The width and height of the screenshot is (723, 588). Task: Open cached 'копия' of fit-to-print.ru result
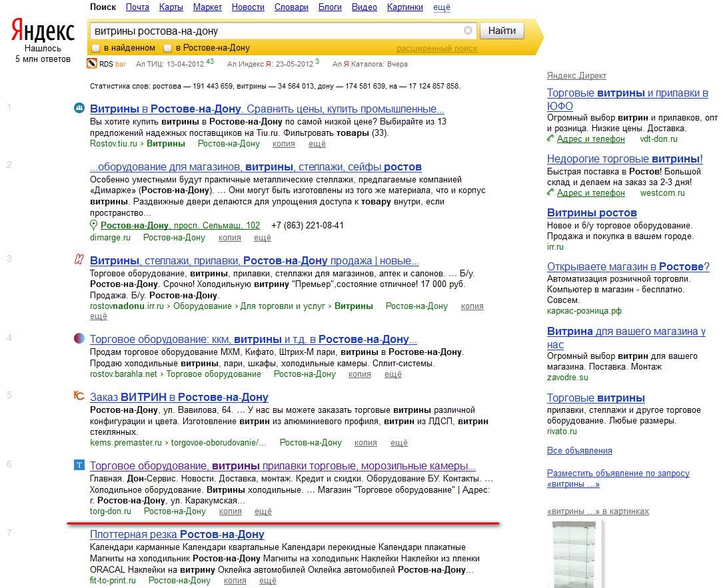click(235, 581)
